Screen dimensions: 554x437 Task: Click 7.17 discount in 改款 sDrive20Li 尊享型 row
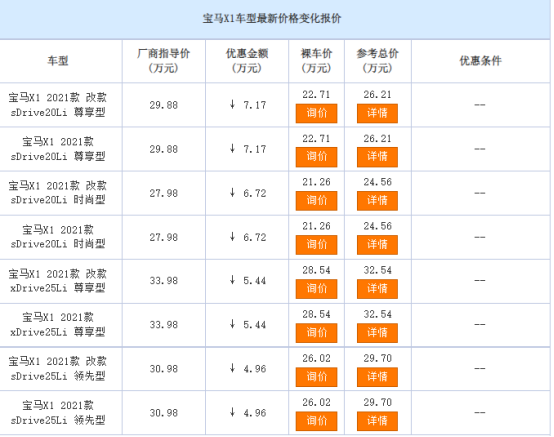pos(254,105)
